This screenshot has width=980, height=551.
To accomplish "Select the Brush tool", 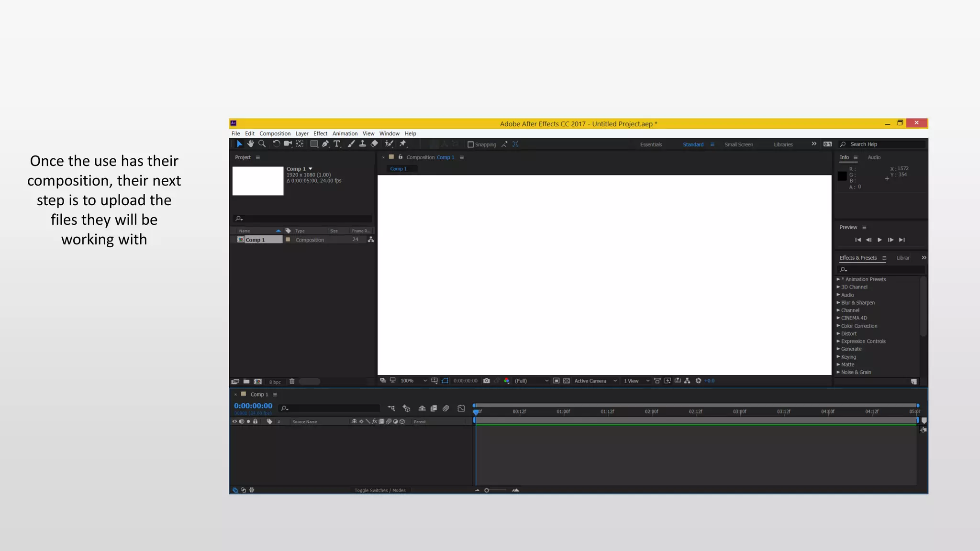I will tap(351, 144).
